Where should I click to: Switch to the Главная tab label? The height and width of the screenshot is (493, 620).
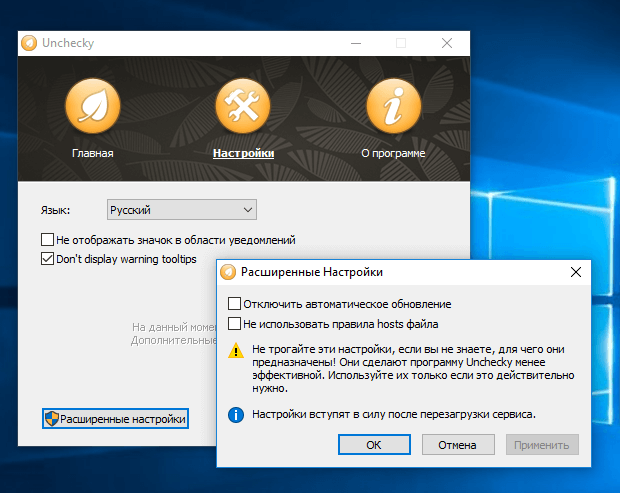(x=93, y=153)
